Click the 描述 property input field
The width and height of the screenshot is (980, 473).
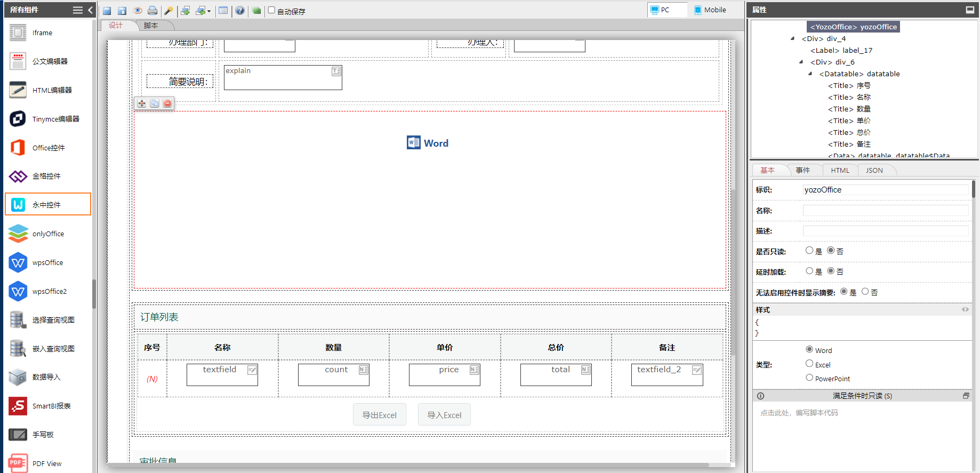click(x=886, y=231)
